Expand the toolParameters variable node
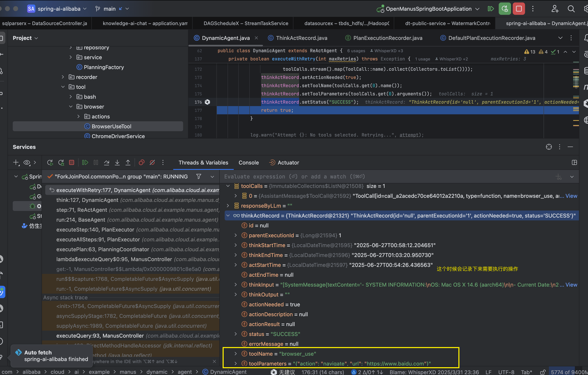The width and height of the screenshot is (588, 375). (x=236, y=363)
